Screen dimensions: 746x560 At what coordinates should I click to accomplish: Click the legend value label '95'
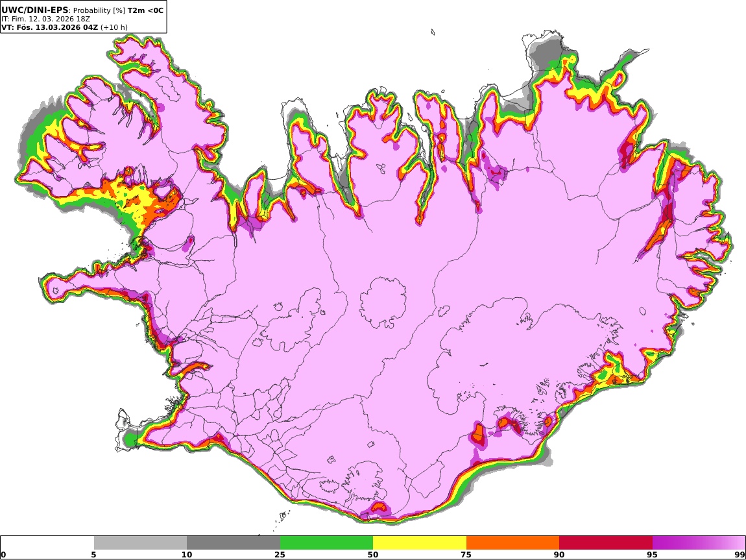(652, 555)
